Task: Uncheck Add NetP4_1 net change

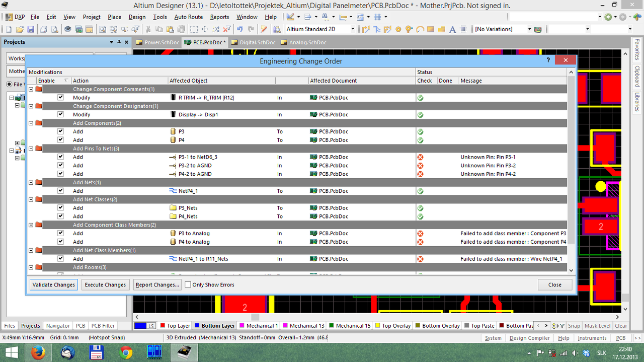Action: click(x=60, y=191)
